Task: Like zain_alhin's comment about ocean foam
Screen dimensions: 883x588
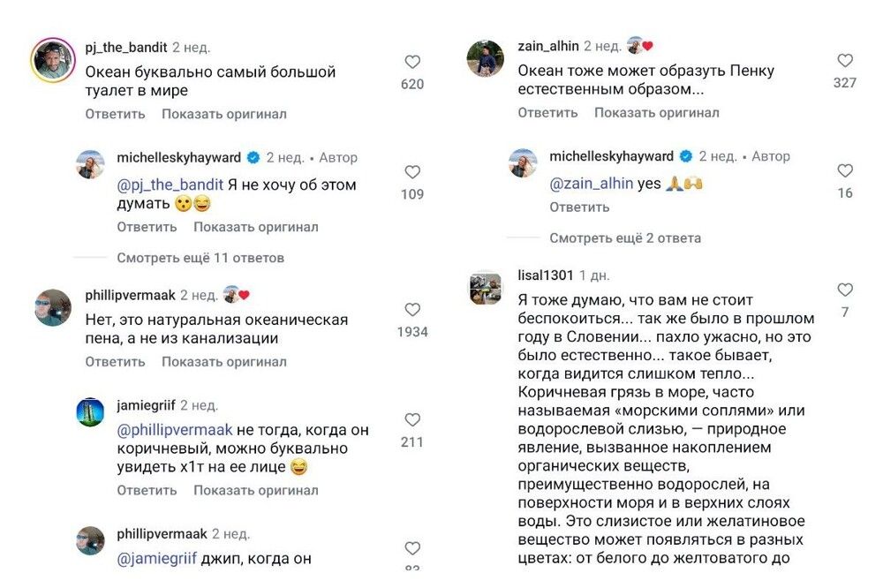Action: 845,61
